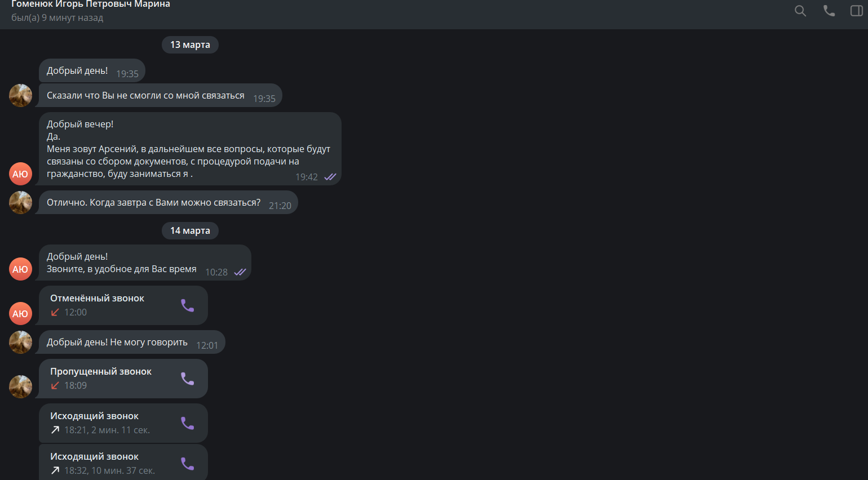Click the 'Отменённый звонок' call bubble
Screen dimensions: 868x480
123,305
